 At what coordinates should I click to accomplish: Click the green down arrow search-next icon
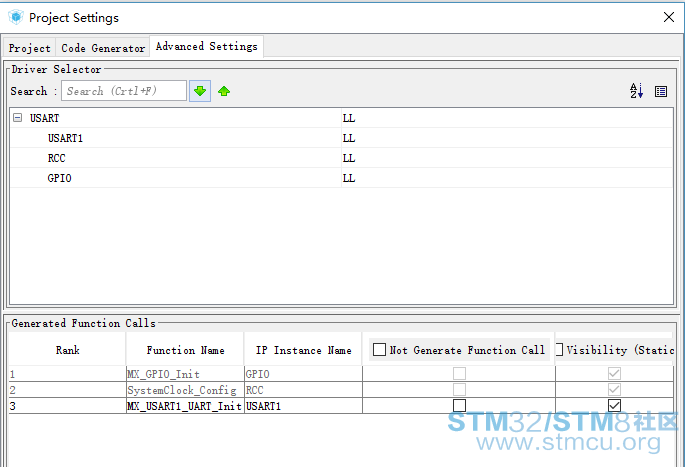point(200,91)
